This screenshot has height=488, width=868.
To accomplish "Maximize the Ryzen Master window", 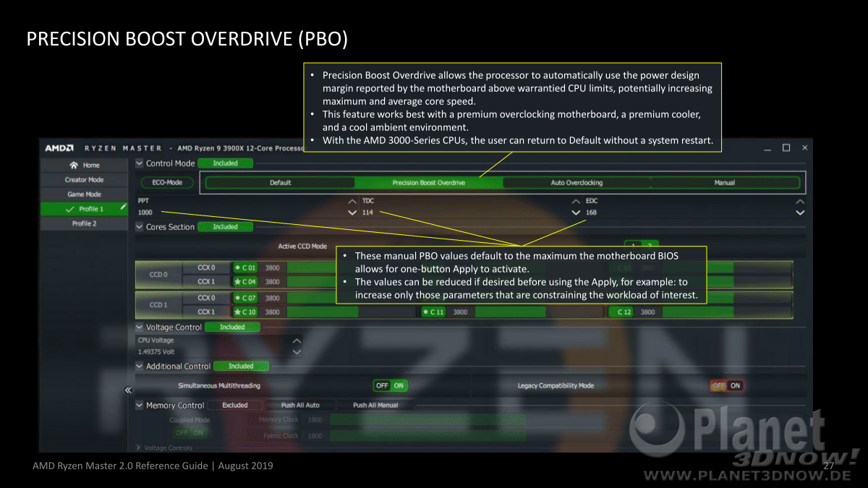I will (786, 147).
